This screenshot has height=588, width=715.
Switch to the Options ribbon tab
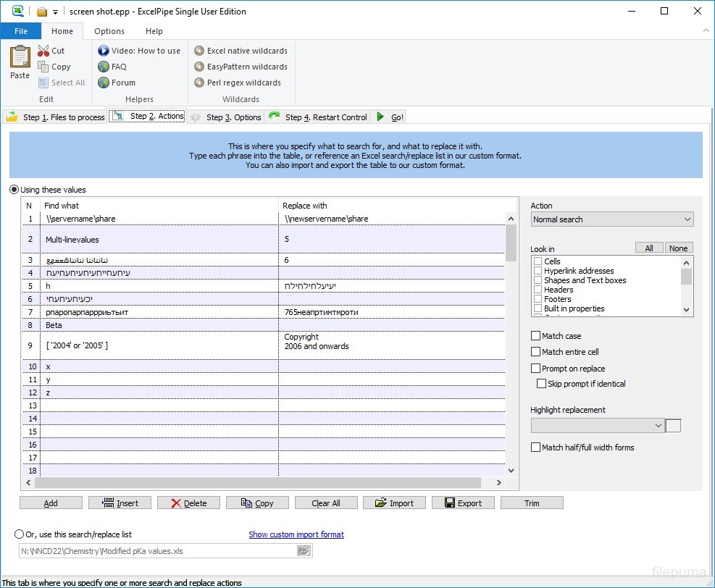[109, 31]
